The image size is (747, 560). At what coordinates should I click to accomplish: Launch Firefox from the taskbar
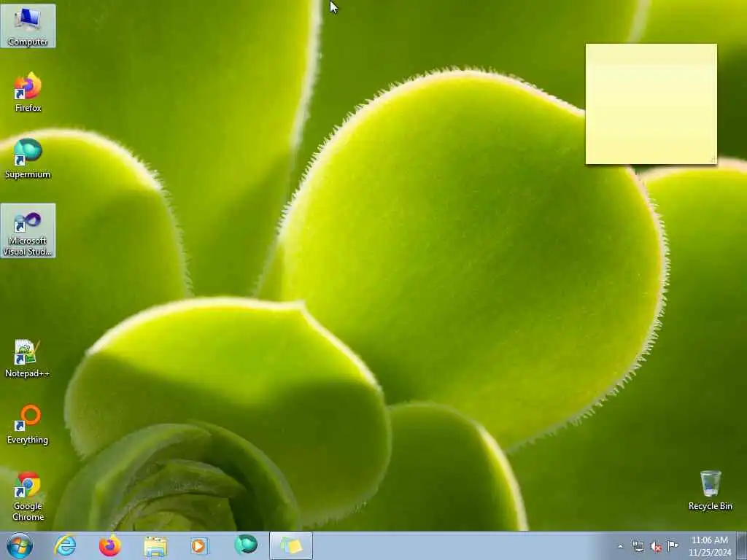coord(110,545)
